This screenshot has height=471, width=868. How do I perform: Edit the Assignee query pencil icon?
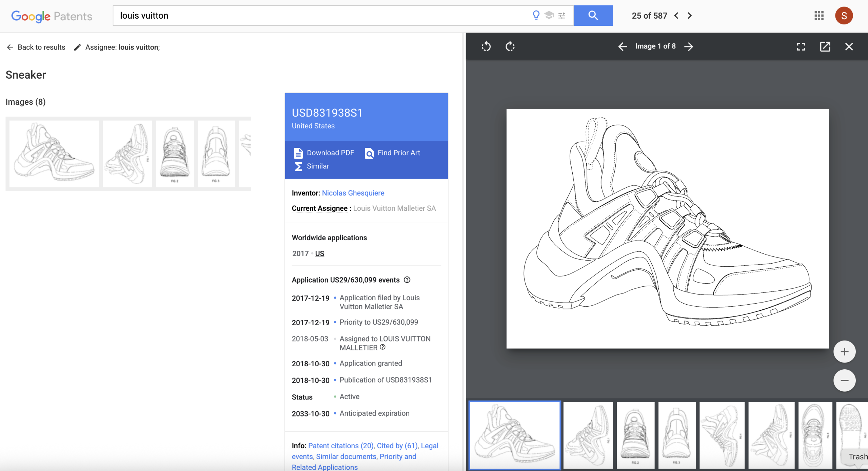point(77,47)
